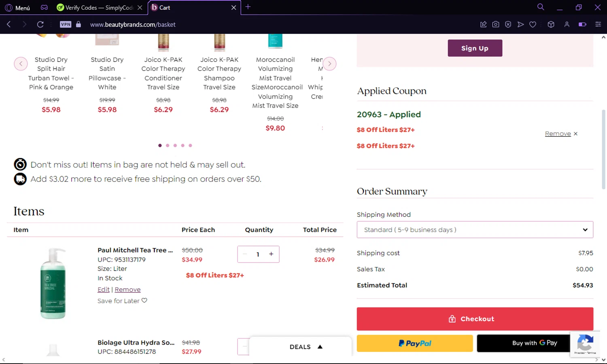Image resolution: width=607 pixels, height=364 pixels.
Task: Open Biolage Ultra Hydra Source product title
Action: tap(136, 343)
